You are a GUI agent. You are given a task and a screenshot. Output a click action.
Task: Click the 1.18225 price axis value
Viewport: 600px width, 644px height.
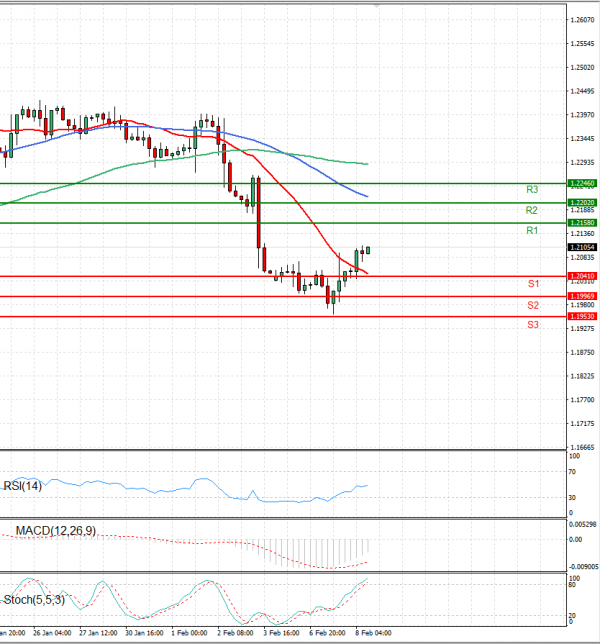(x=582, y=376)
